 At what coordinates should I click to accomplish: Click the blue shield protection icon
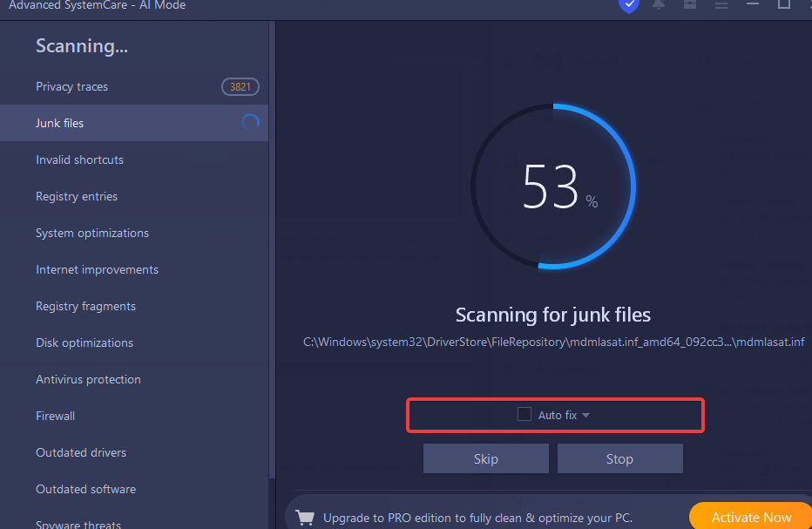pyautogui.click(x=629, y=5)
